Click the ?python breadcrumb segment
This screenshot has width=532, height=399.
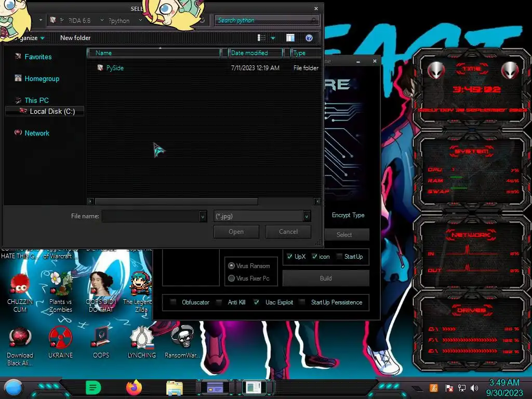point(119,21)
